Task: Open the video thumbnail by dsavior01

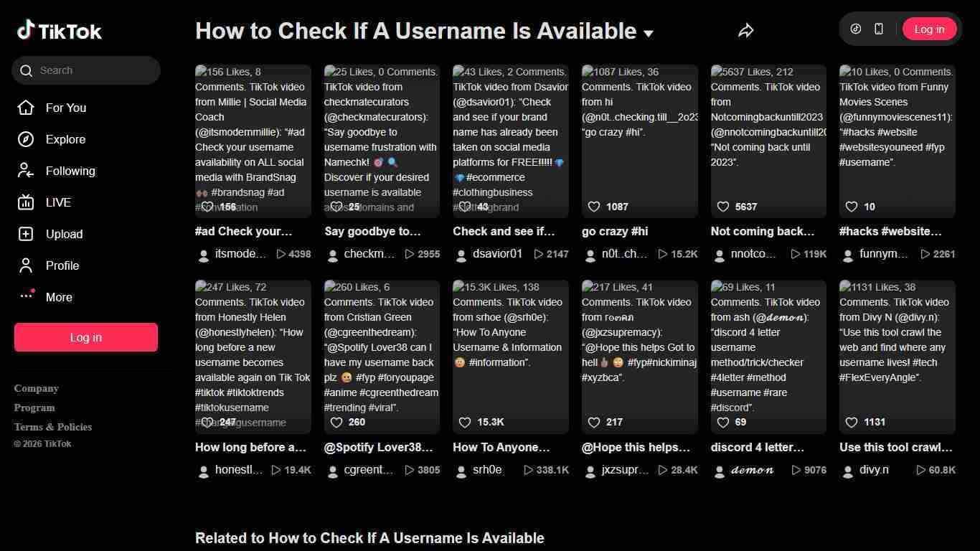Action: [x=510, y=141]
